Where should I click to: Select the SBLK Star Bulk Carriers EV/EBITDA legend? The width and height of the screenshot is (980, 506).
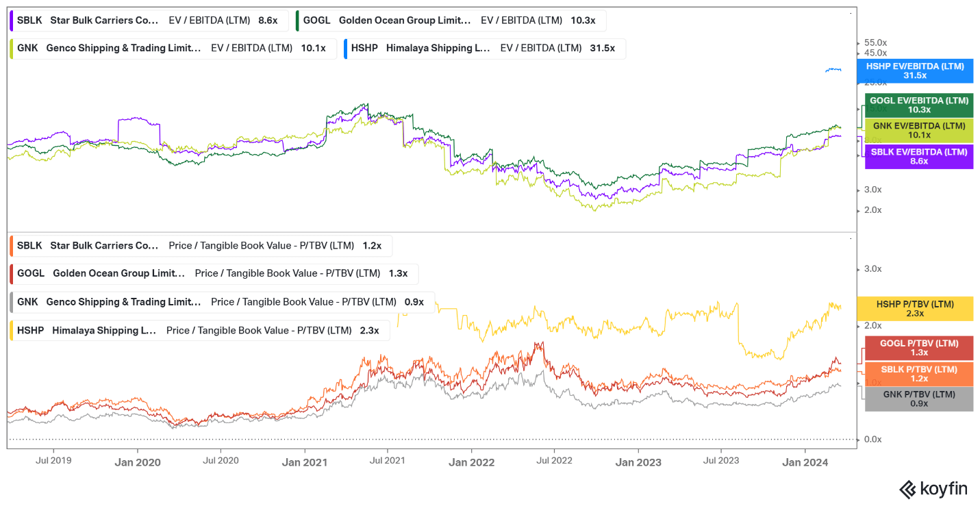click(x=147, y=21)
